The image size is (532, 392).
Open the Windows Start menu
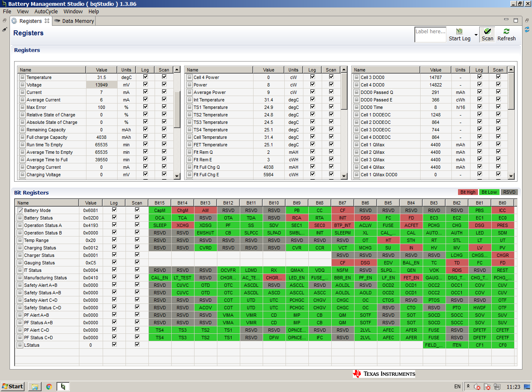(x=13, y=387)
